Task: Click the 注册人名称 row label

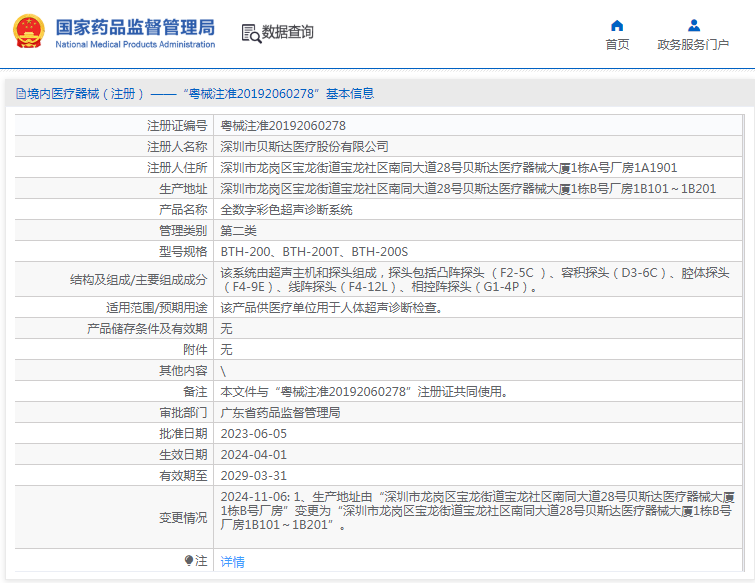Action: coord(177,146)
